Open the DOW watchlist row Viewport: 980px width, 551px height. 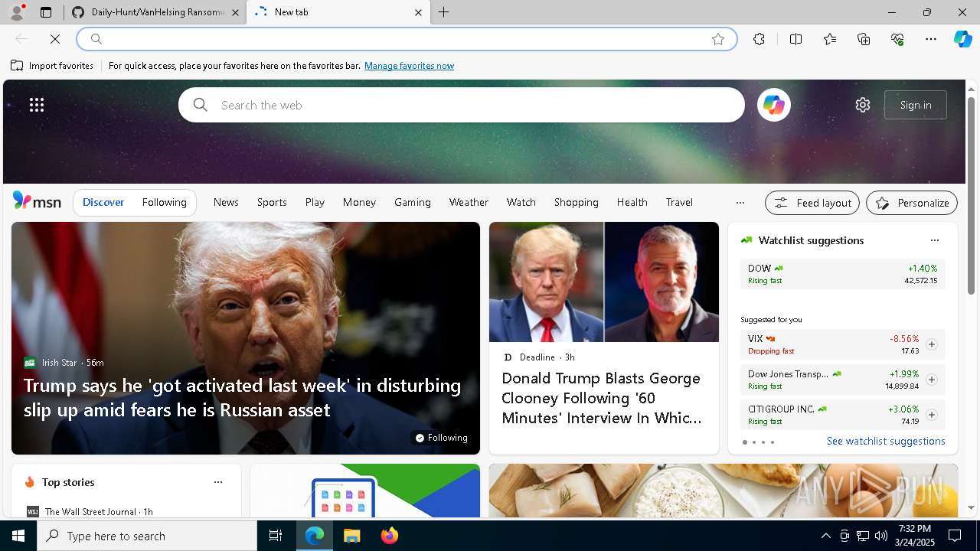[842, 274]
